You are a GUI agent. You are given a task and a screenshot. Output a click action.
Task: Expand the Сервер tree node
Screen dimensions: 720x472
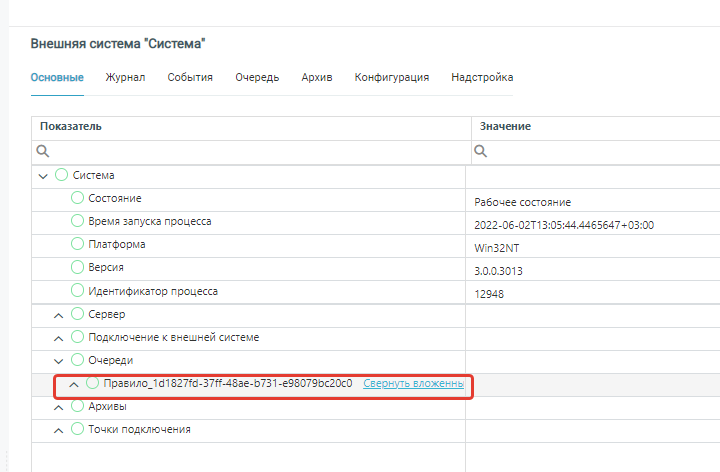(58, 315)
